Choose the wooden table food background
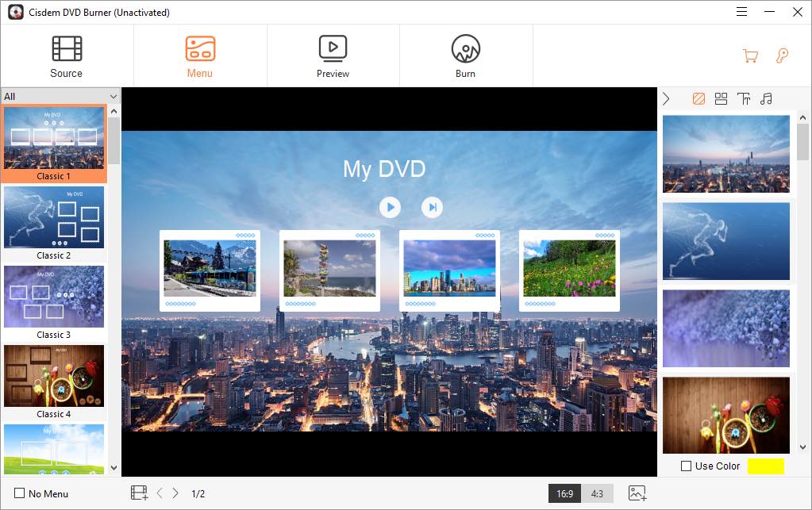 726,416
